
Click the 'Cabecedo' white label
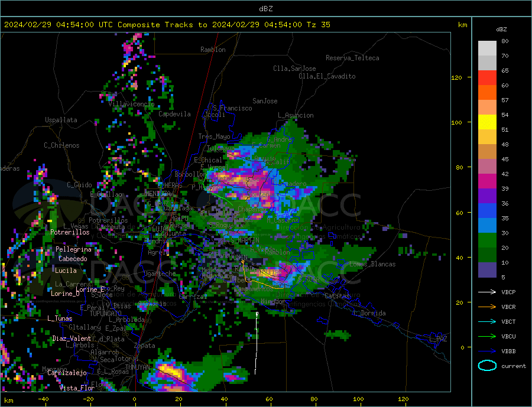point(73,259)
